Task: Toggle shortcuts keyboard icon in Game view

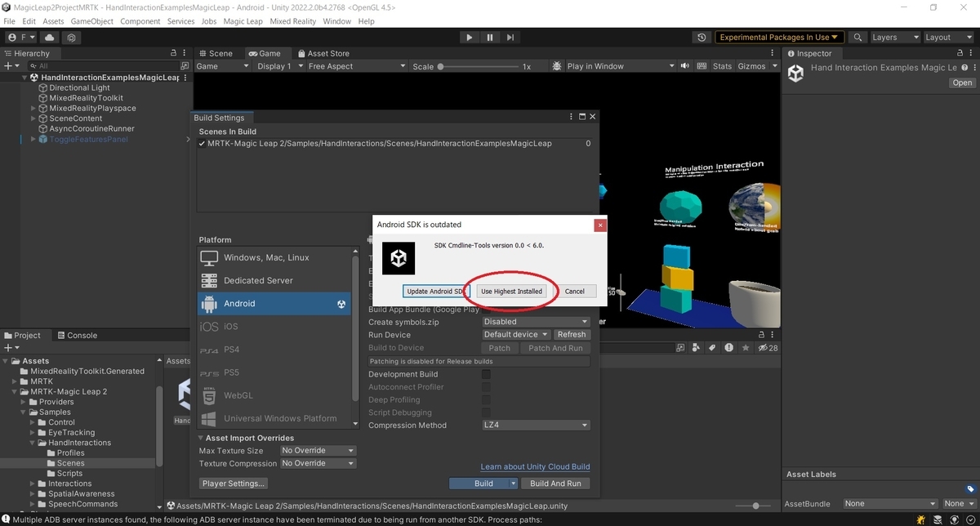Action: 701,66
